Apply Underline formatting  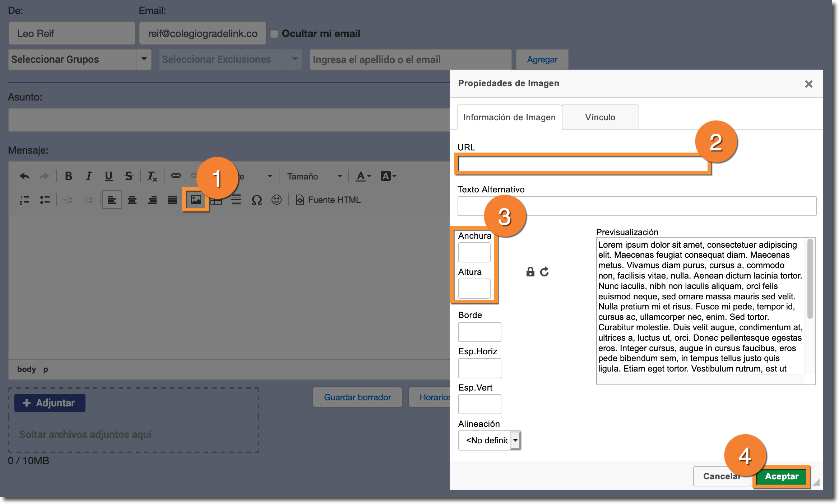(108, 176)
